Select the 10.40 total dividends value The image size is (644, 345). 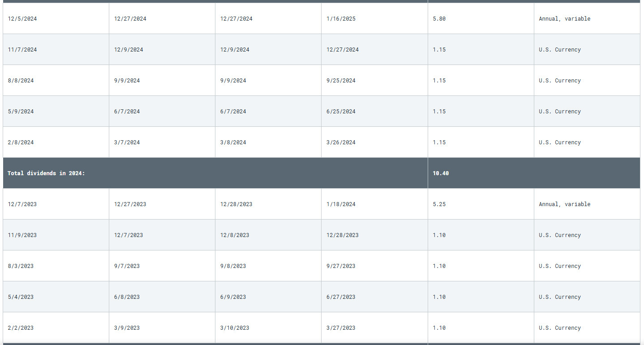pyautogui.click(x=441, y=173)
